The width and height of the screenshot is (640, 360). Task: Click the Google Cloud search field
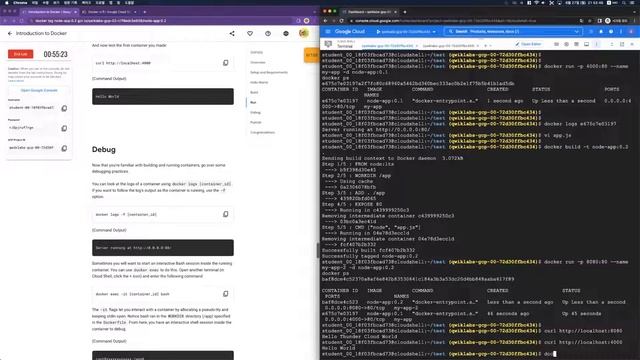513,31
